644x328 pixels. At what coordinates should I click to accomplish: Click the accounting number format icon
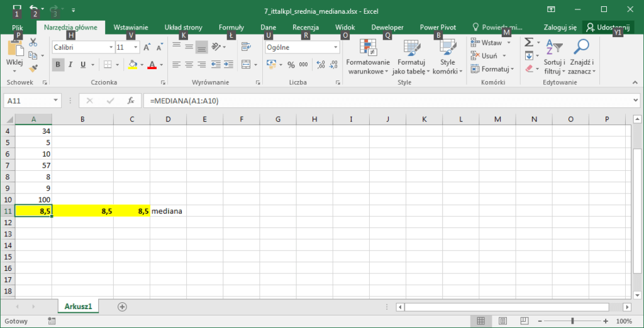coord(271,65)
